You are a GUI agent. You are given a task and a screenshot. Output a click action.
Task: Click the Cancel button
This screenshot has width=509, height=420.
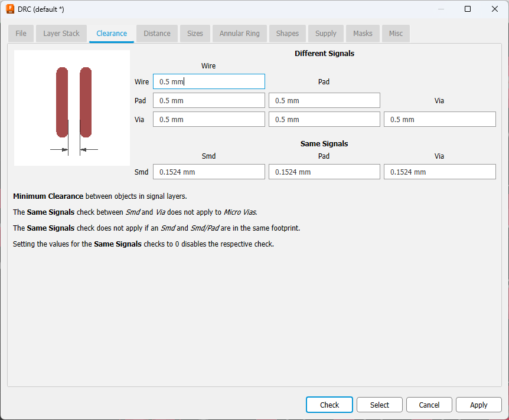[x=429, y=405]
